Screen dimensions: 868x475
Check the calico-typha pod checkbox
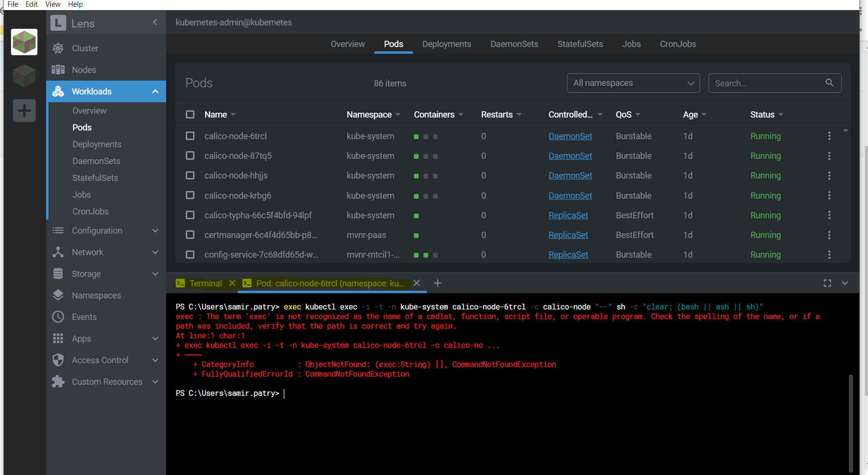190,215
